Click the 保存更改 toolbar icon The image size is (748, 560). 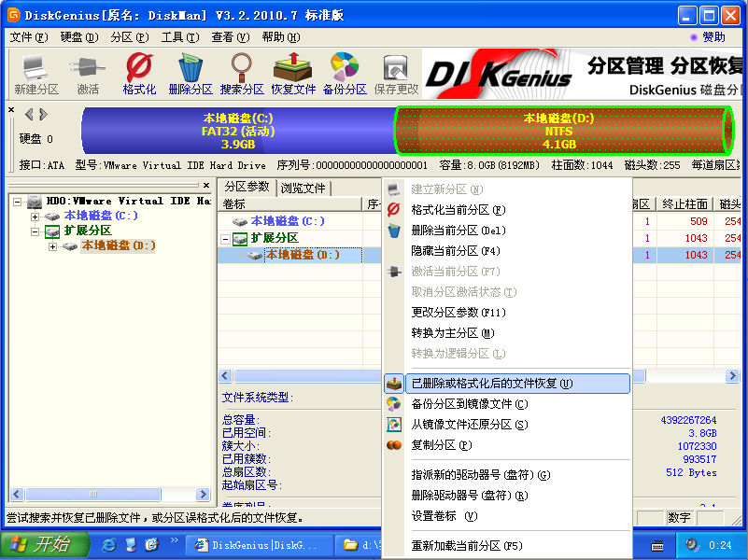coord(396,74)
